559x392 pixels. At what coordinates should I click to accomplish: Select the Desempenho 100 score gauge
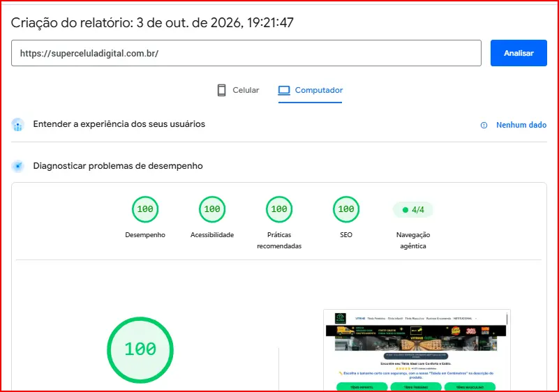point(145,209)
